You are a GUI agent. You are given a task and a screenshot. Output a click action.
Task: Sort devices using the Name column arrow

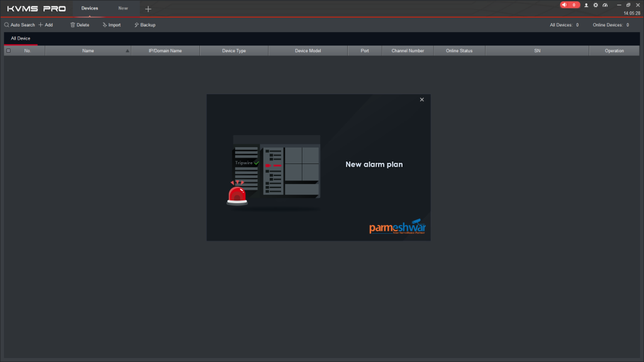(x=128, y=51)
